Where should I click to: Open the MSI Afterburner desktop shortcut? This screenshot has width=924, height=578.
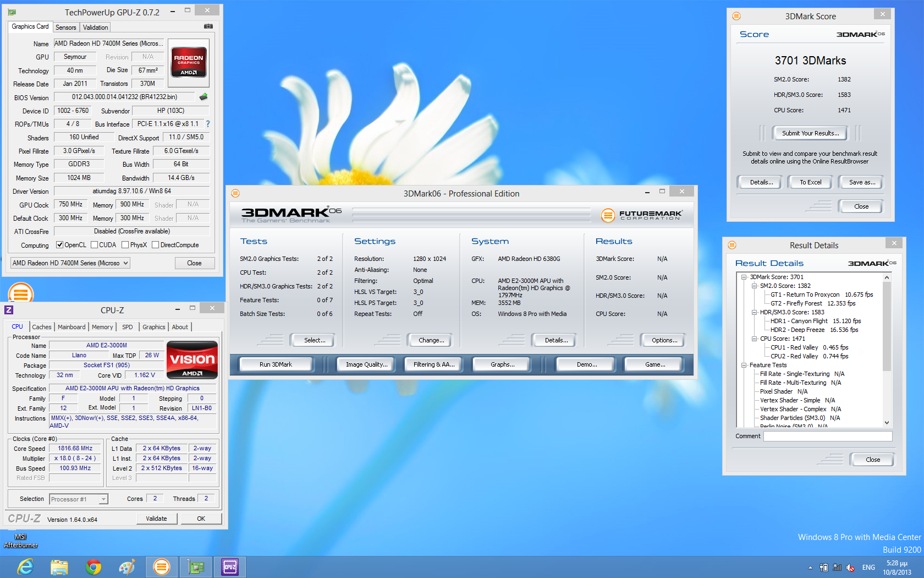(20, 541)
